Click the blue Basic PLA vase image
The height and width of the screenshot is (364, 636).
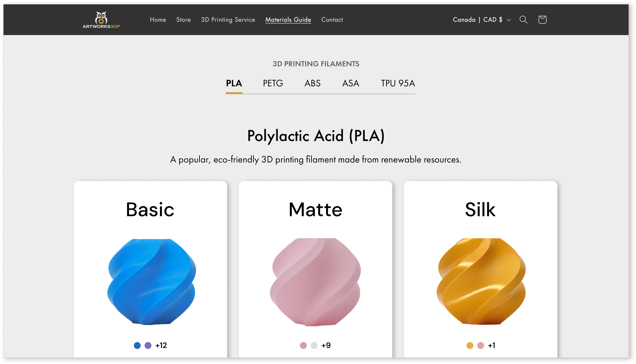tap(152, 282)
